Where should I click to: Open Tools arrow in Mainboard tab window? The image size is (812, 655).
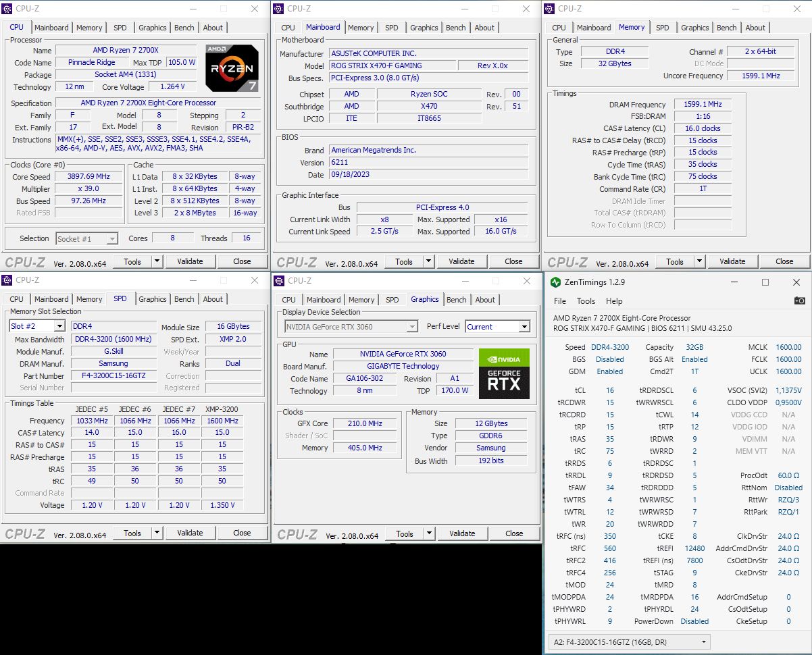428,261
